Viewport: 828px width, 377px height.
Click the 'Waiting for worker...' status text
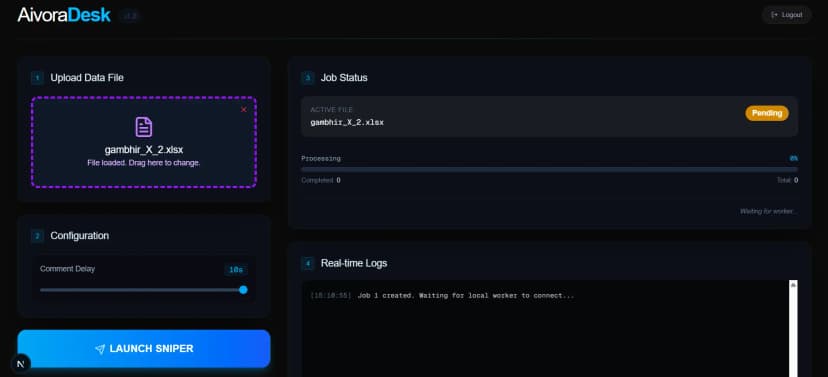(x=768, y=211)
